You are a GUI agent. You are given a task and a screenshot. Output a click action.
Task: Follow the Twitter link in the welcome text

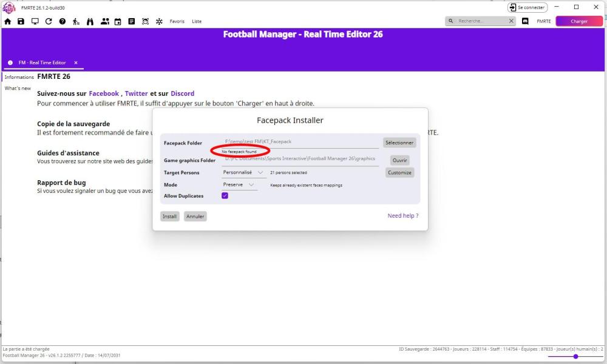point(137,93)
